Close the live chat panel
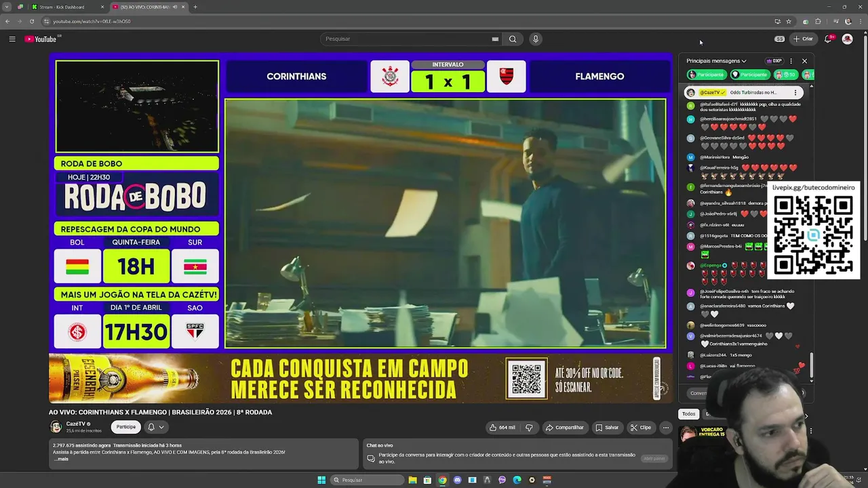The image size is (868, 488). [x=805, y=61]
